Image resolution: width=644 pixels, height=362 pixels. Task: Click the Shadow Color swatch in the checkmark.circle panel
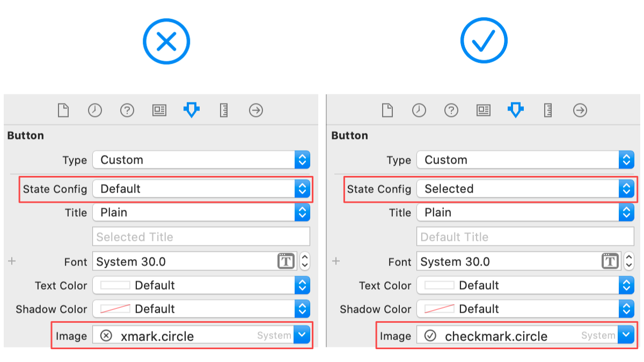tap(440, 309)
